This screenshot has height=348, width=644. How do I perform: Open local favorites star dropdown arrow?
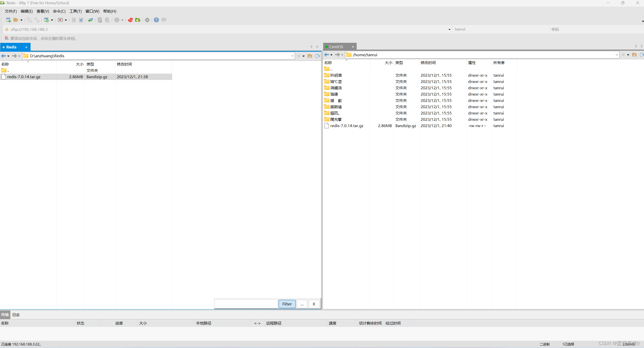tap(304, 56)
